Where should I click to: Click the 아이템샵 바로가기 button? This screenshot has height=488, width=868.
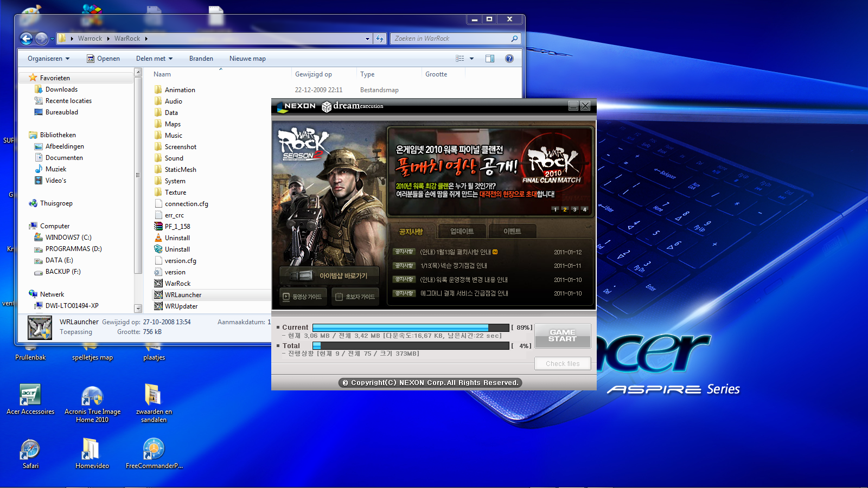(329, 275)
